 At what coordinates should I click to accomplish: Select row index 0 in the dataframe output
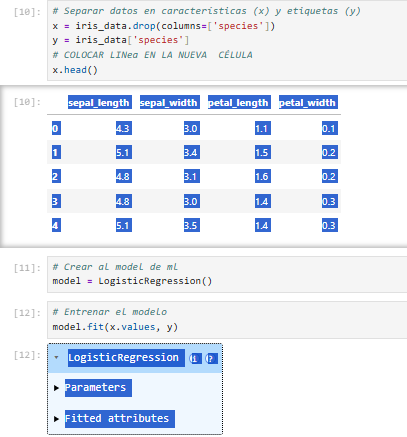click(x=56, y=128)
